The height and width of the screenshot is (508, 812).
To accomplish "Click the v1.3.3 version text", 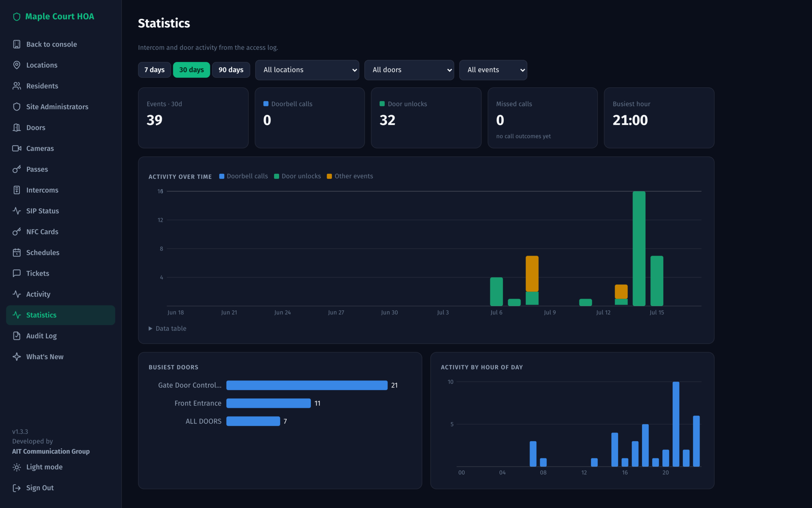I will [20, 432].
